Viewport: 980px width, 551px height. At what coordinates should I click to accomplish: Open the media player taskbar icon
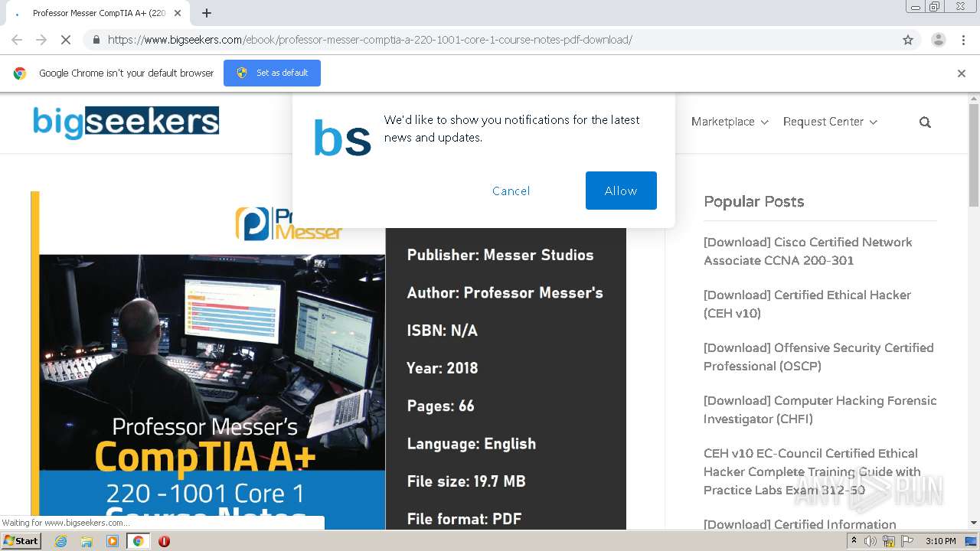pos(113,541)
